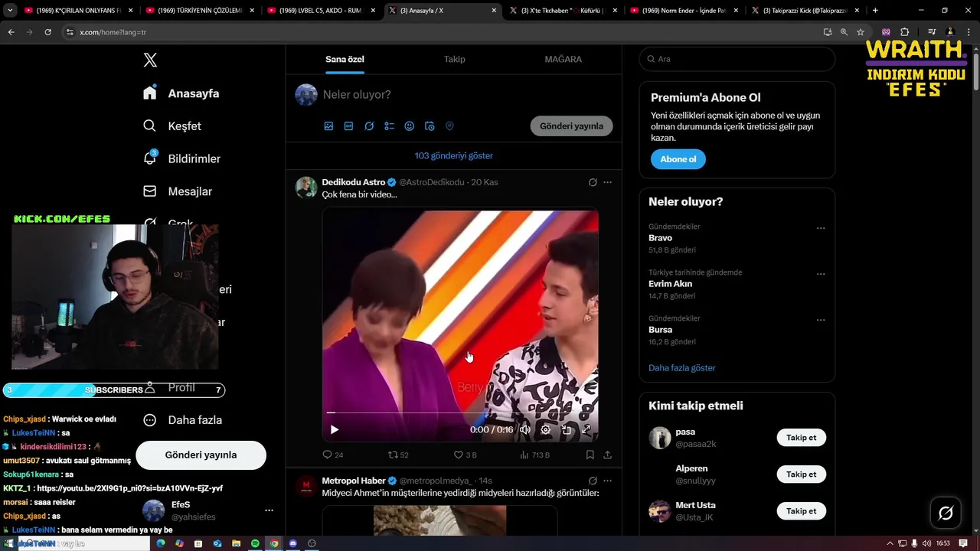Play the Dedikodu Astro video
980x551 pixels.
pos(335,429)
